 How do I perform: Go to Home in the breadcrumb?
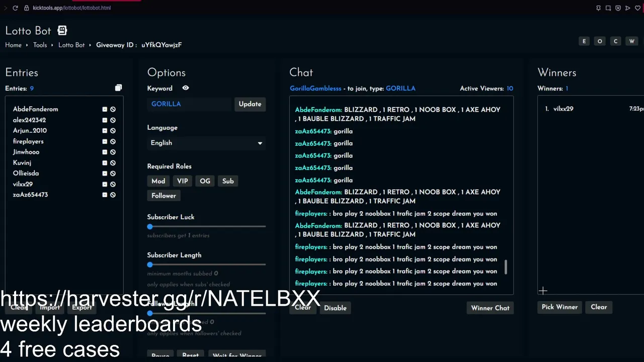click(14, 45)
